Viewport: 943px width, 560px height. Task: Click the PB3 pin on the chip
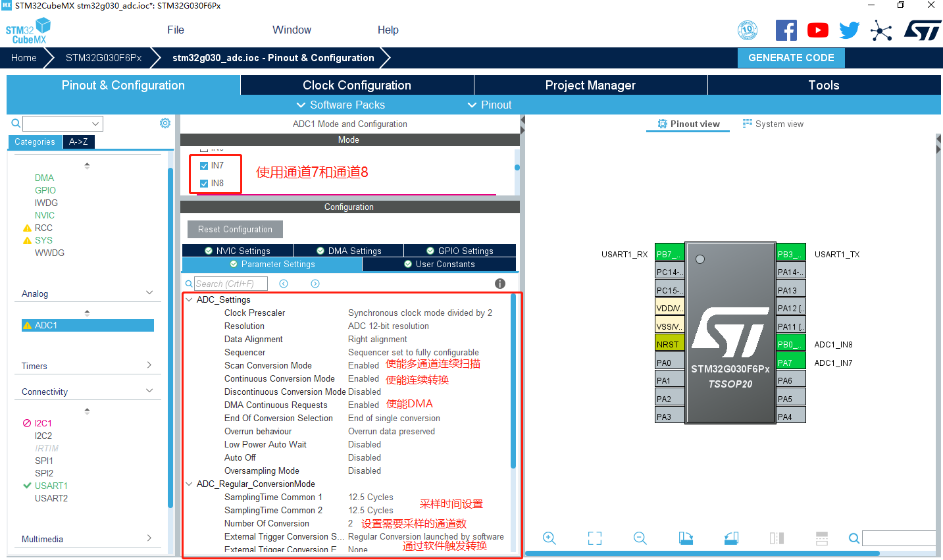[791, 254]
